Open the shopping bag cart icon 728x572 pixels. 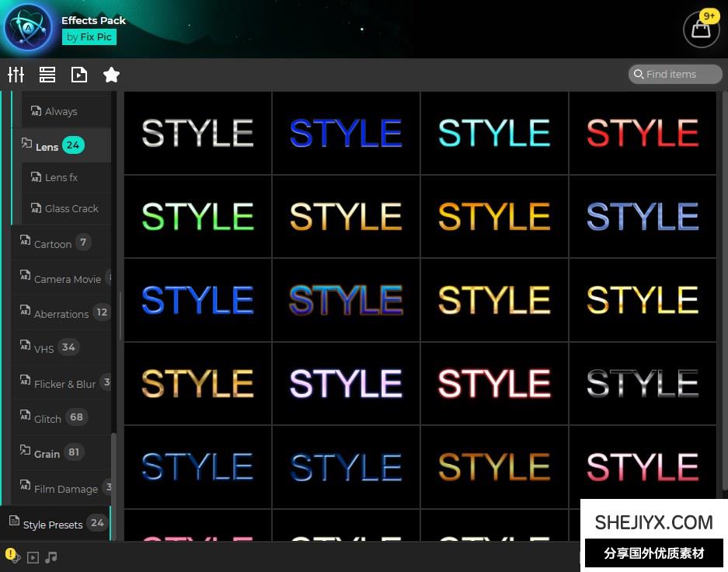tap(701, 30)
